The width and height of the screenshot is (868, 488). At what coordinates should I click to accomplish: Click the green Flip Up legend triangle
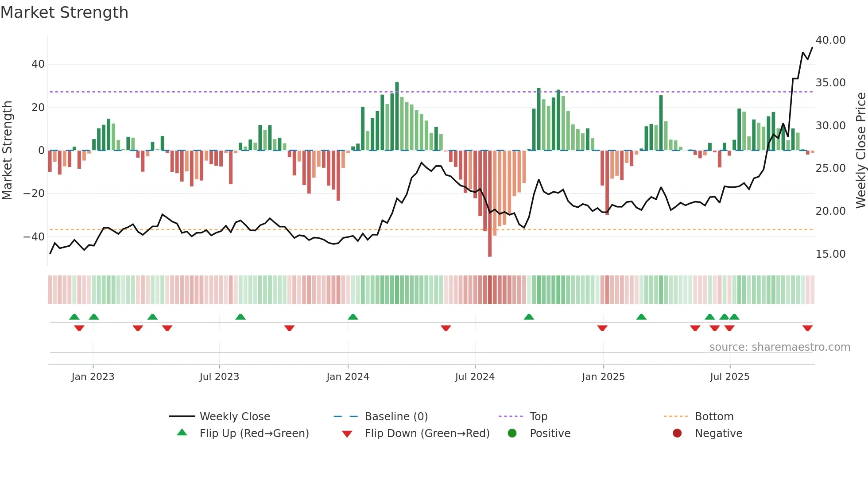[182, 432]
